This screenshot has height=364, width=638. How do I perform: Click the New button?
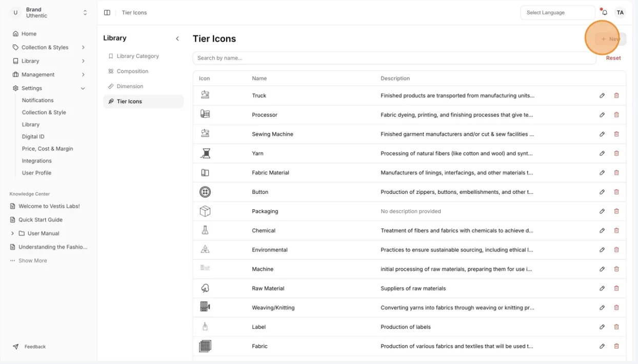[x=610, y=39]
